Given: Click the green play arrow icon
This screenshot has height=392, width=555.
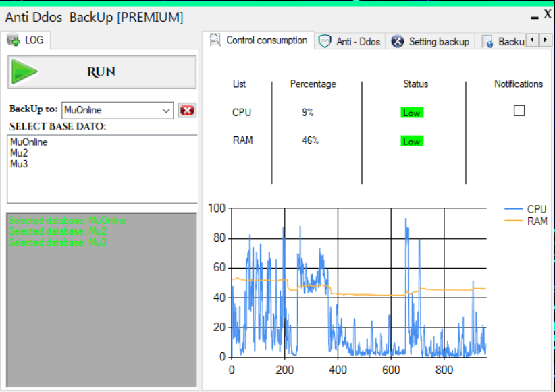Looking at the screenshot, I should (x=26, y=72).
